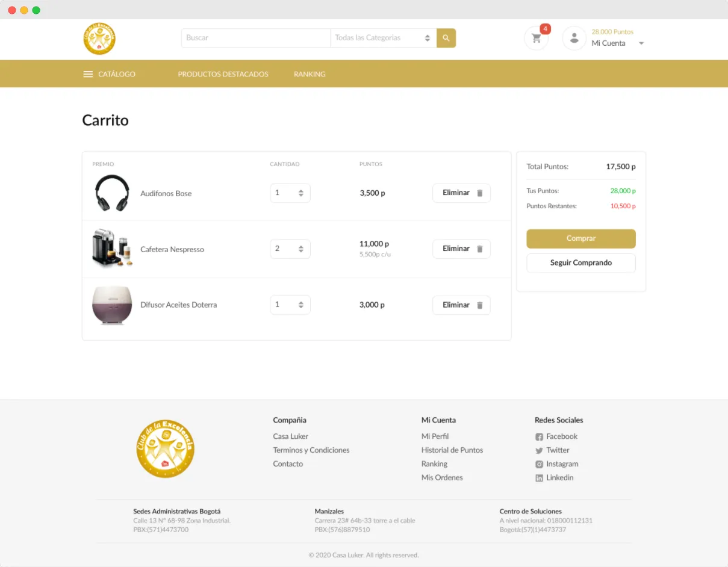Select PRODUCTOS DESTACADOS in the navigation
Image resolution: width=728 pixels, height=567 pixels.
tap(223, 73)
